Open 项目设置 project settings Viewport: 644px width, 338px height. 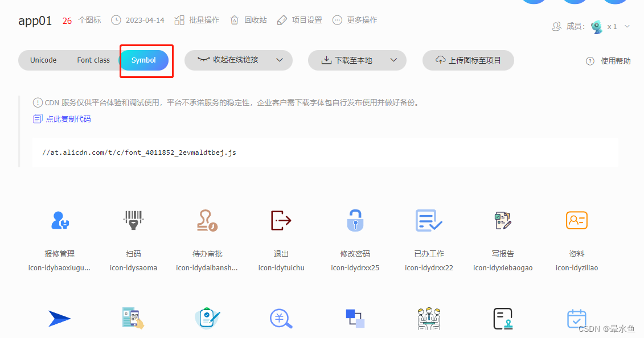click(x=300, y=20)
